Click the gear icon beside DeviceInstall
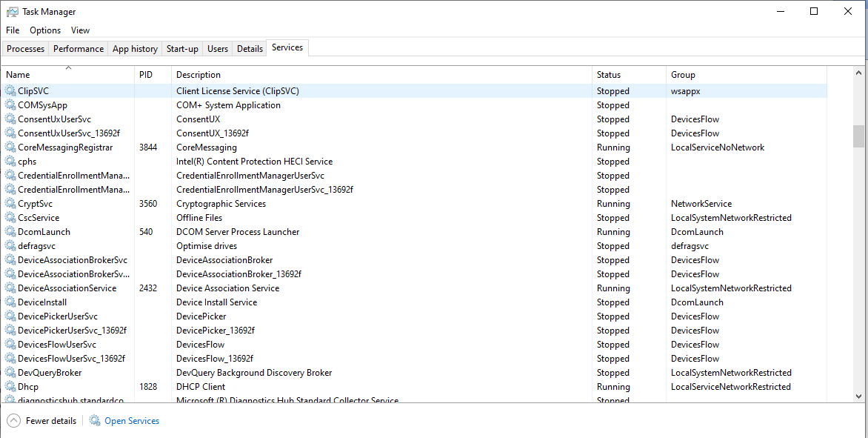This screenshot has width=868, height=438. click(10, 302)
